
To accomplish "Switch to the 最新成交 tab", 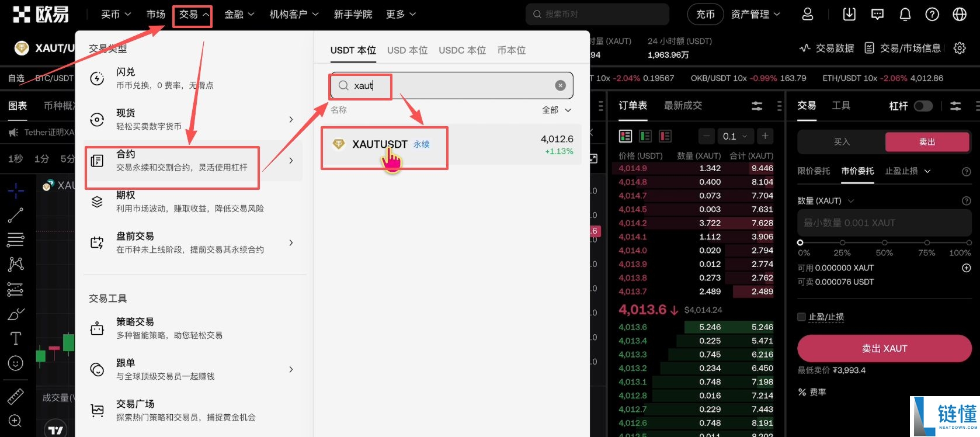I will pyautogui.click(x=683, y=105).
